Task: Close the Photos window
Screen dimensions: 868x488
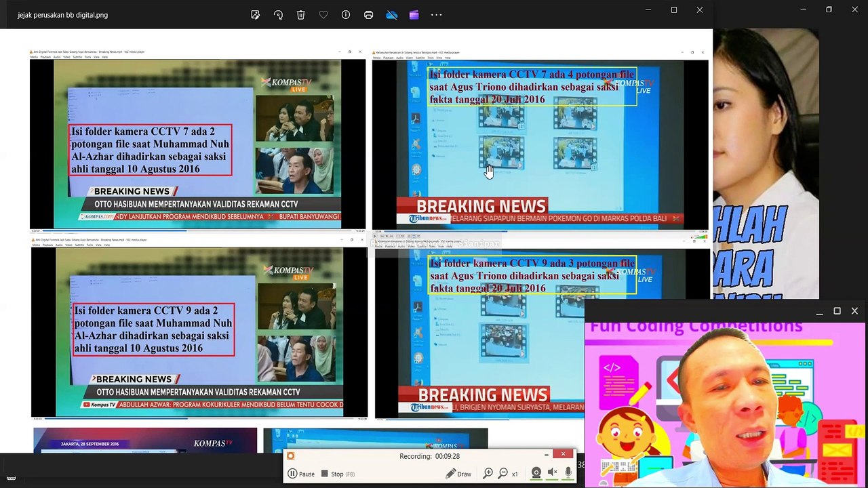Action: [x=700, y=10]
